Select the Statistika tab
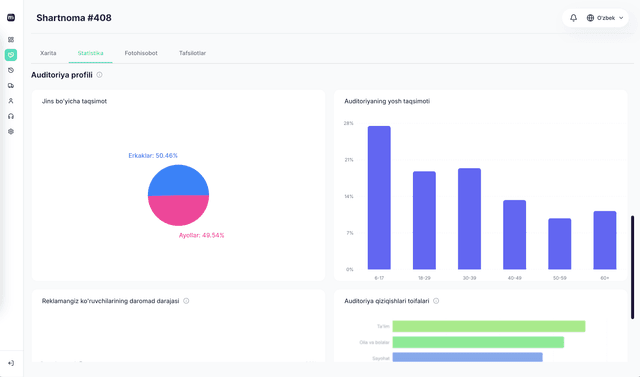Viewport: 640px width, 377px height. coord(91,53)
